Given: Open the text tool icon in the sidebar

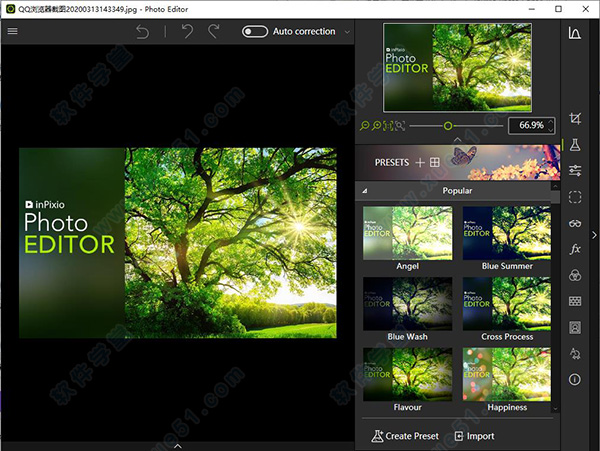Looking at the screenshot, I should pos(575,353).
